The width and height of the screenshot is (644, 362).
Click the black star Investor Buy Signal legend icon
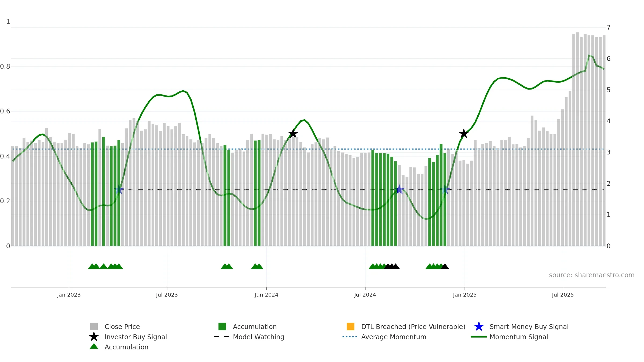click(94, 337)
